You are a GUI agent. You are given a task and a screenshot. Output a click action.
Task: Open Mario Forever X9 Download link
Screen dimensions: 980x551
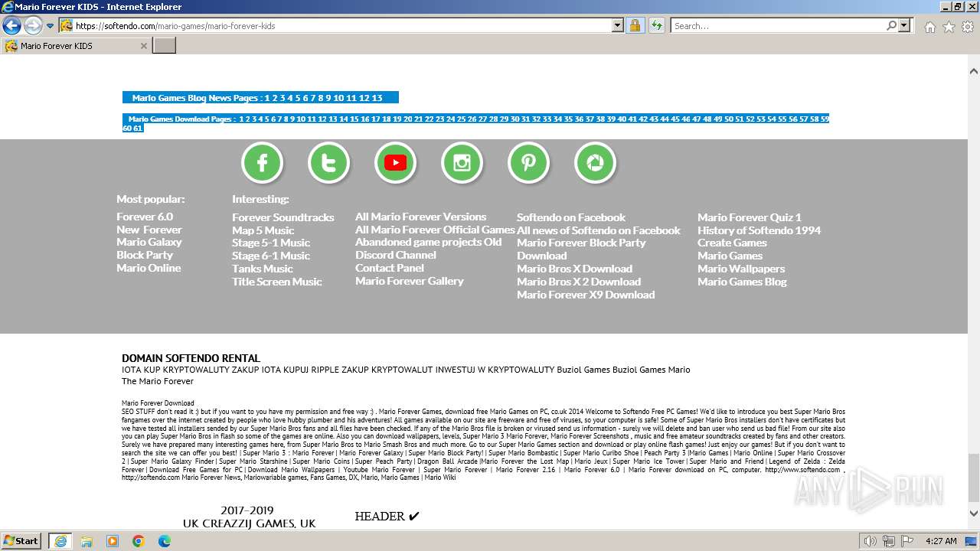tap(586, 295)
